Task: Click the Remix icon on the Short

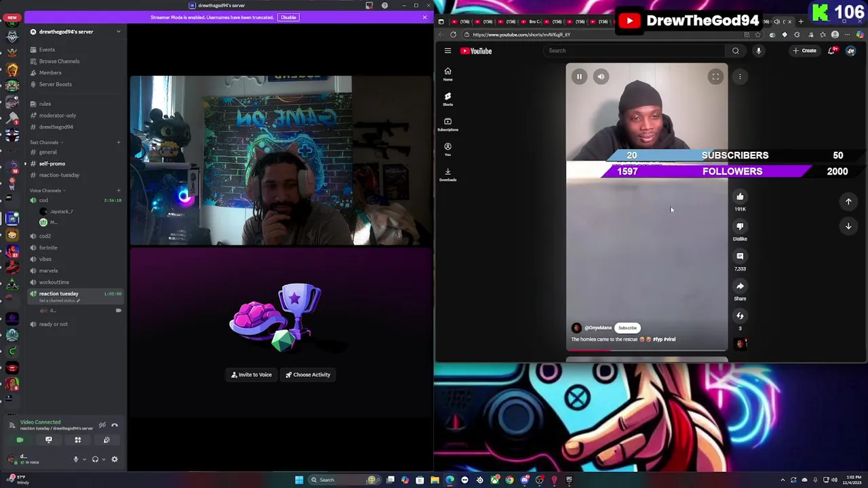Action: 740,316
